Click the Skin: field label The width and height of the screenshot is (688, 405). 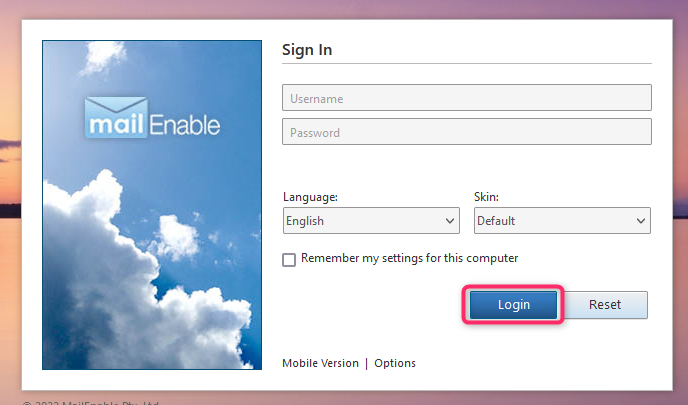[x=486, y=197]
